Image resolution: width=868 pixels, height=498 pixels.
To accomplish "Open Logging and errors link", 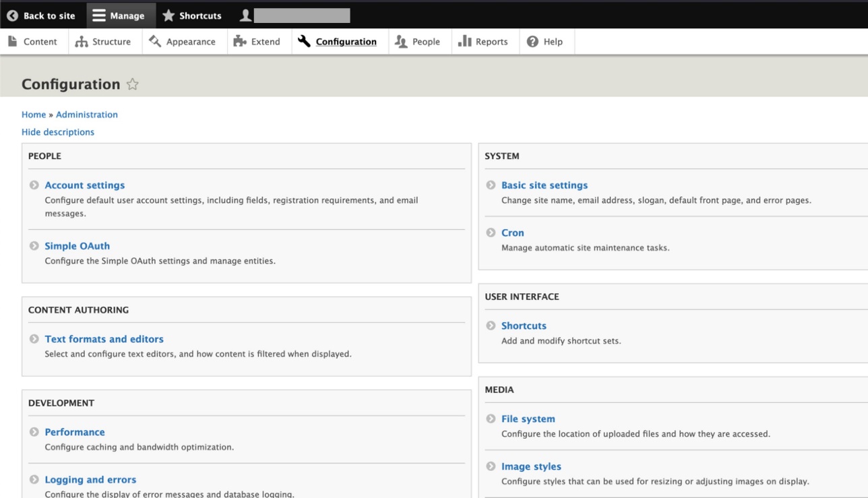I will tap(91, 480).
